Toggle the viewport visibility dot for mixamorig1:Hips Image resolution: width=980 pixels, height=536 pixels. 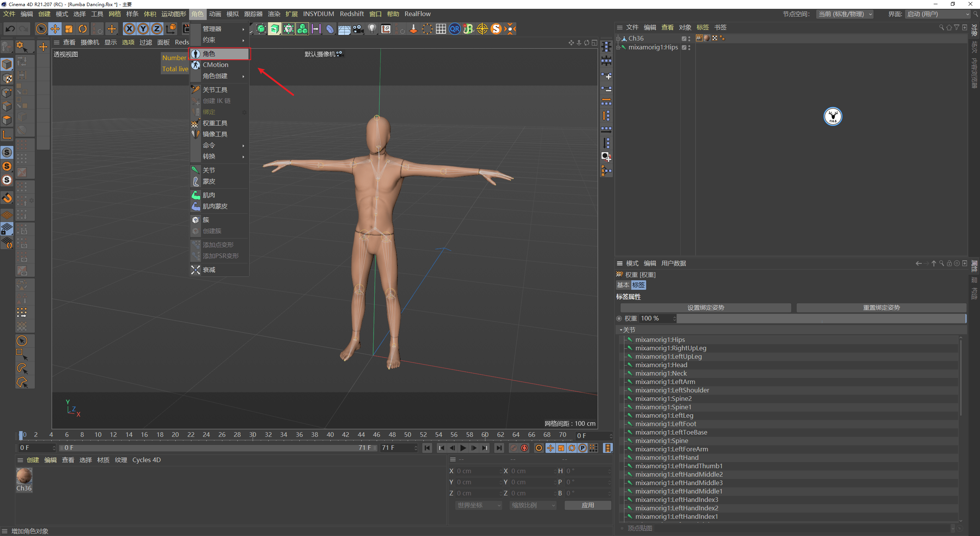[x=689, y=46]
